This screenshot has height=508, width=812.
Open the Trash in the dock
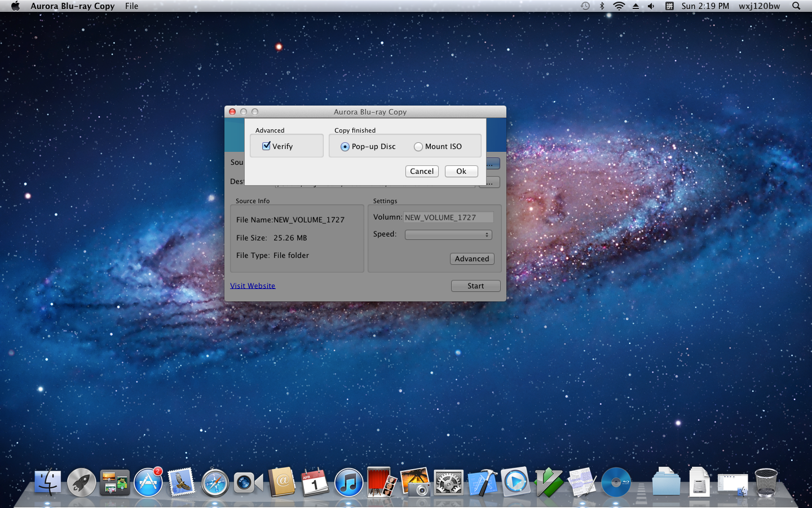[x=766, y=483]
